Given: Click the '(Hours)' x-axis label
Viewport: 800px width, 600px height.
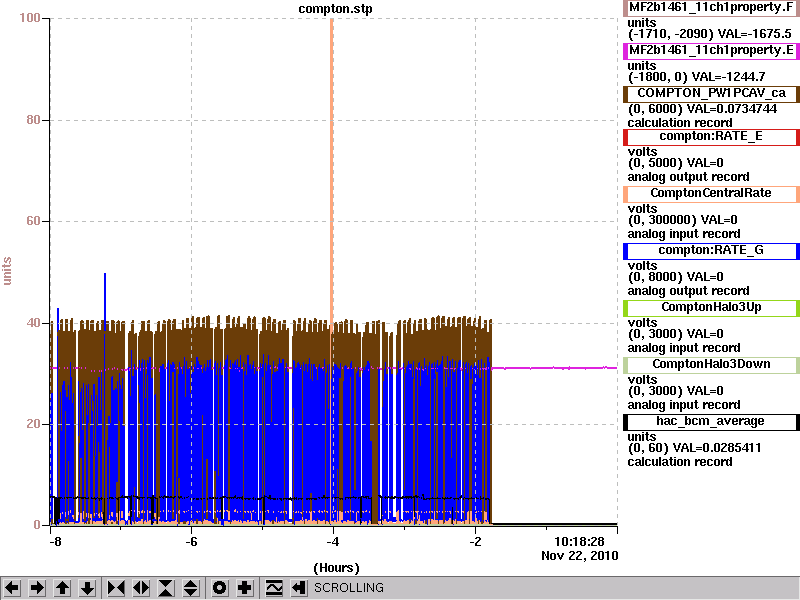Looking at the screenshot, I should (336, 568).
